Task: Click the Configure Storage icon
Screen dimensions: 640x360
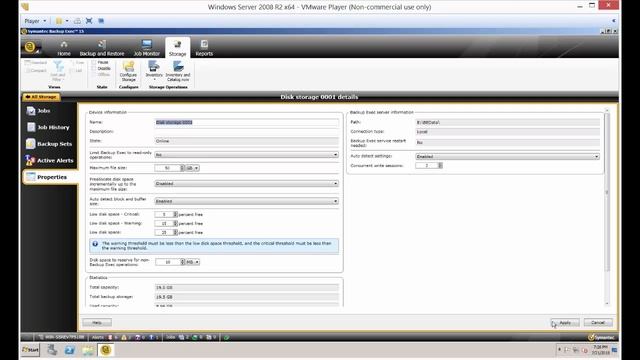Action: click(x=128, y=71)
